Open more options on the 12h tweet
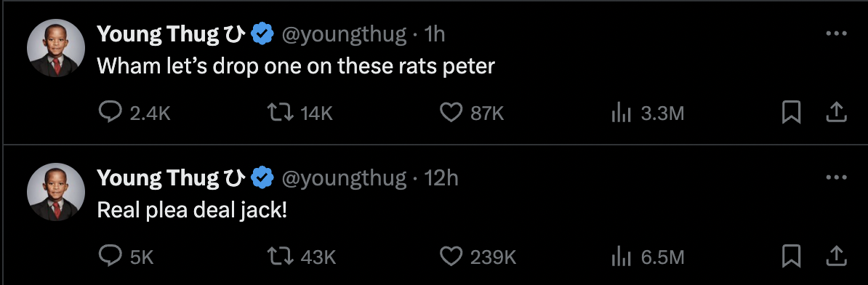 tap(837, 177)
